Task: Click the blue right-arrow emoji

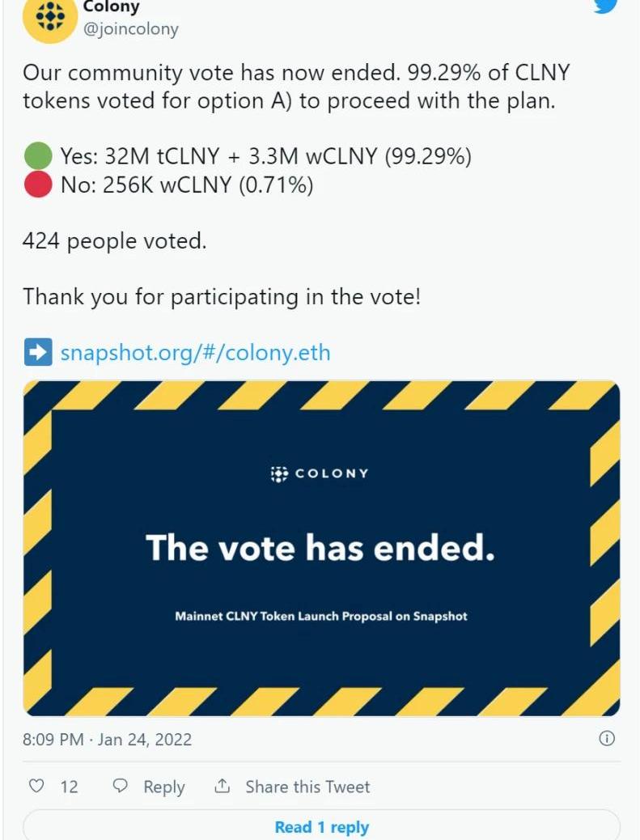Action: pos(38,352)
